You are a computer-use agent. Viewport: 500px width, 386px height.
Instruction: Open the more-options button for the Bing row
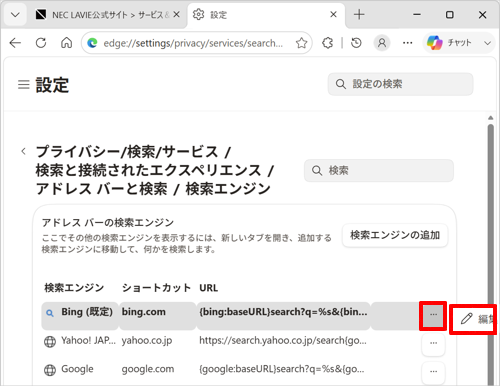(x=433, y=315)
